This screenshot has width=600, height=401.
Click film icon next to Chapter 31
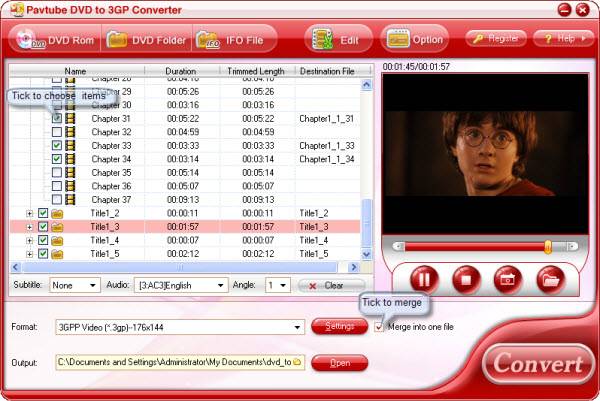[x=70, y=118]
